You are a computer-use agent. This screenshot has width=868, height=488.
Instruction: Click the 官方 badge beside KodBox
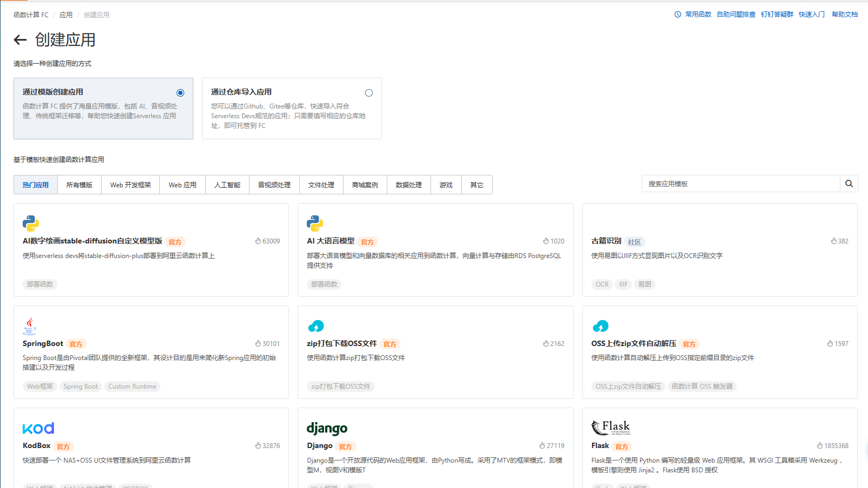pyautogui.click(x=63, y=446)
